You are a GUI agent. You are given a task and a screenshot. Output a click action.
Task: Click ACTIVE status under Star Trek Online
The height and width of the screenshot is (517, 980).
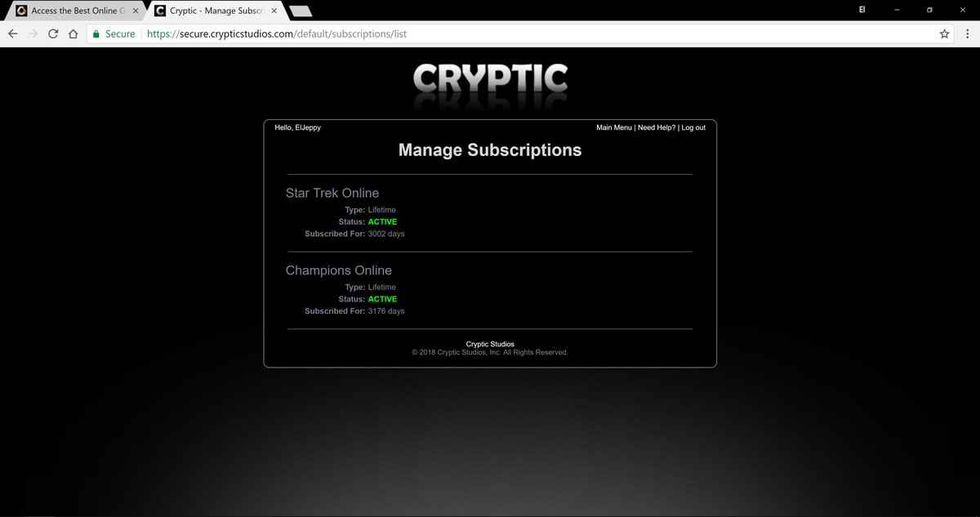[x=383, y=222]
